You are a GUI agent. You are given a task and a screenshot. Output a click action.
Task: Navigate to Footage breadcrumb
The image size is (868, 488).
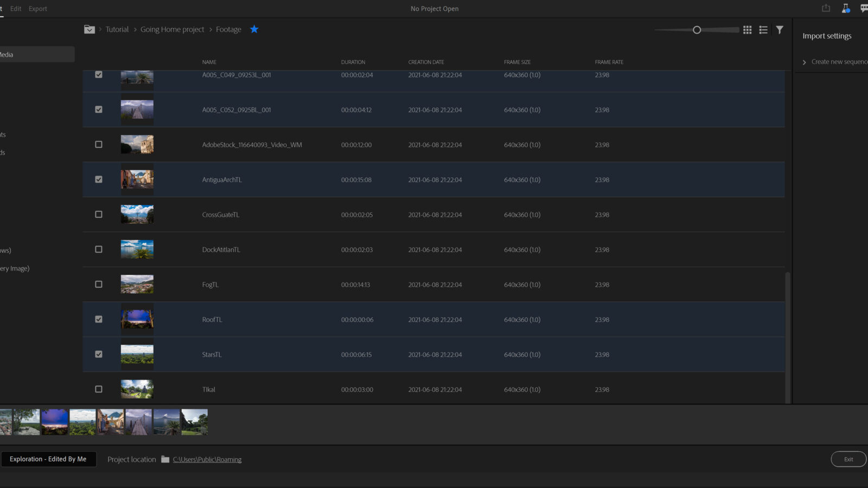[228, 29]
